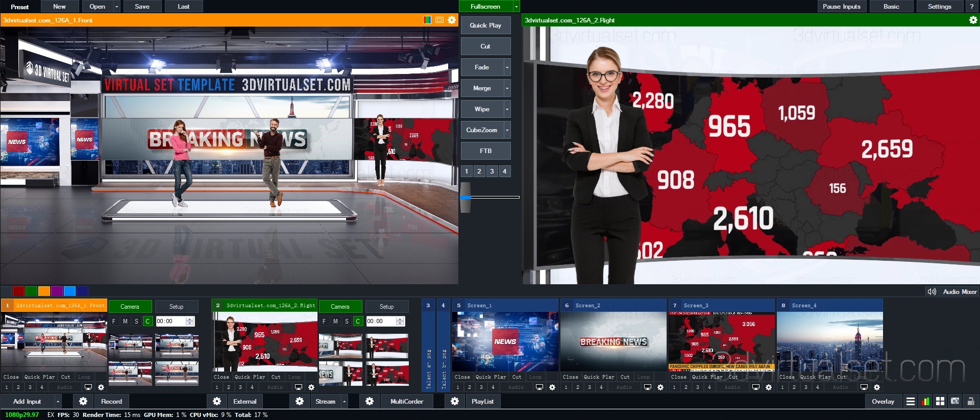The height and width of the screenshot is (420, 980).
Task: Expand the Open preset dropdown arrow
Action: [117, 6]
